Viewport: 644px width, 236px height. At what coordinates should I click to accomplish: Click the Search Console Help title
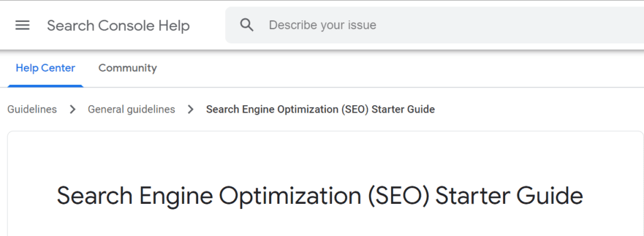pyautogui.click(x=118, y=26)
